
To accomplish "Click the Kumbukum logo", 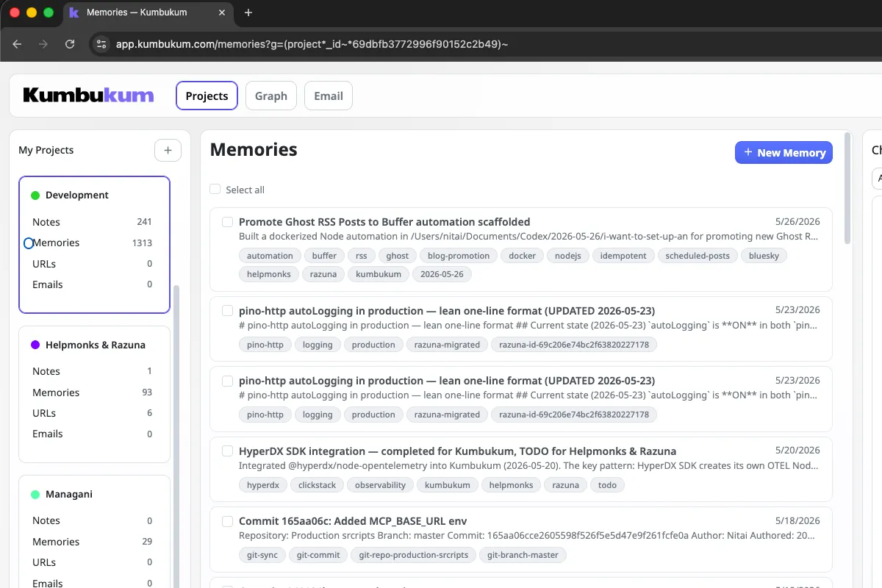I will point(88,96).
